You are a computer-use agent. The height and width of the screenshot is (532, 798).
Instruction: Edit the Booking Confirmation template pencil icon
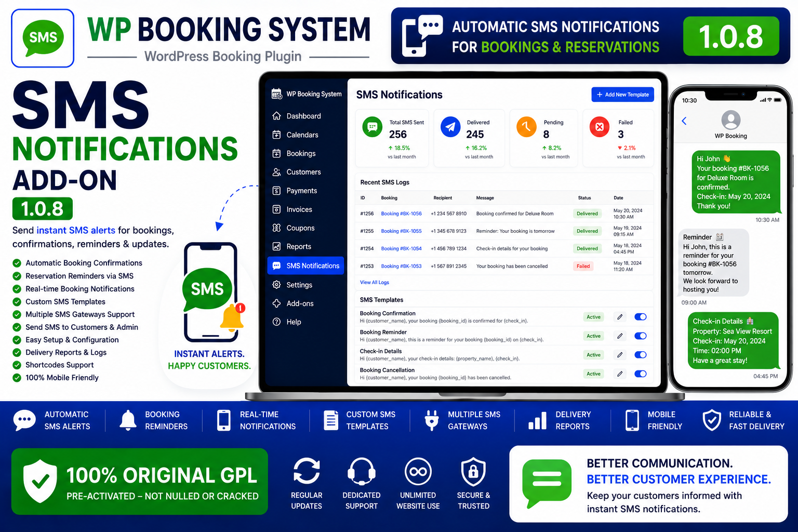pos(620,317)
